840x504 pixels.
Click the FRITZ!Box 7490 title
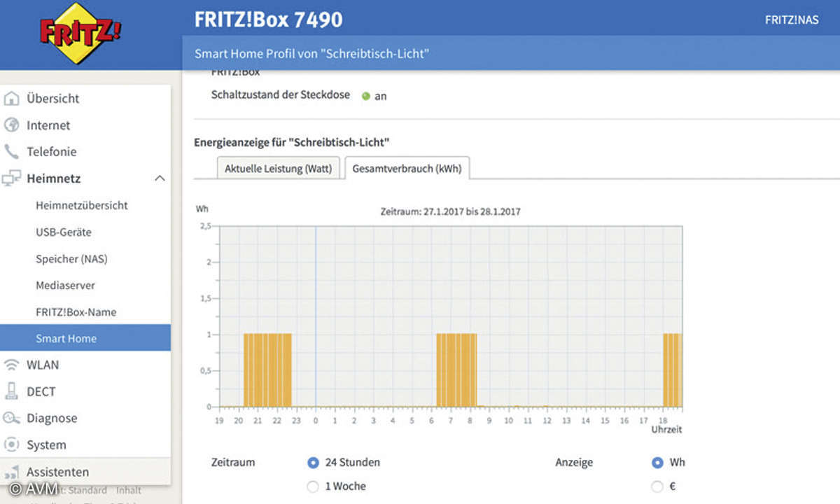(x=269, y=19)
